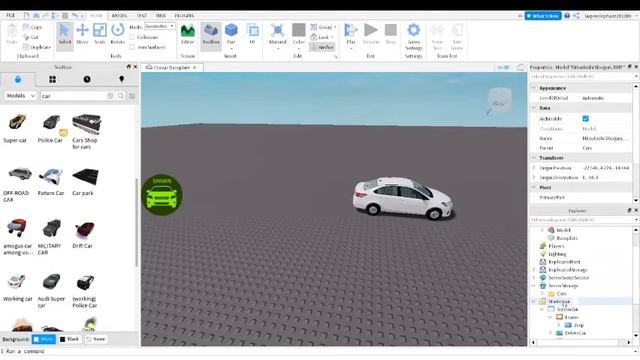
Task: Insert the Police Car model thumbnail
Action: pos(51,123)
